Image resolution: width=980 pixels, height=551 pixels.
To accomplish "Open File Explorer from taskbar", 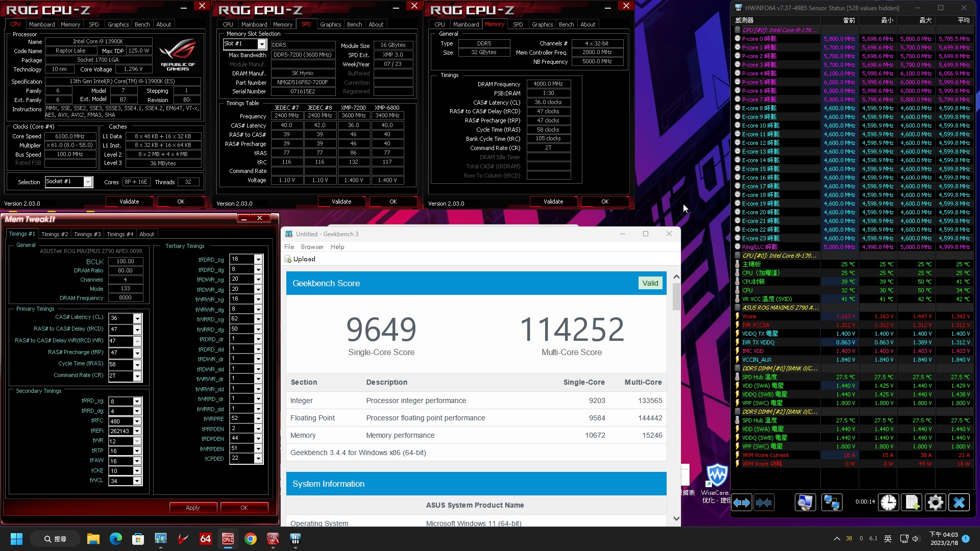I will [x=93, y=539].
